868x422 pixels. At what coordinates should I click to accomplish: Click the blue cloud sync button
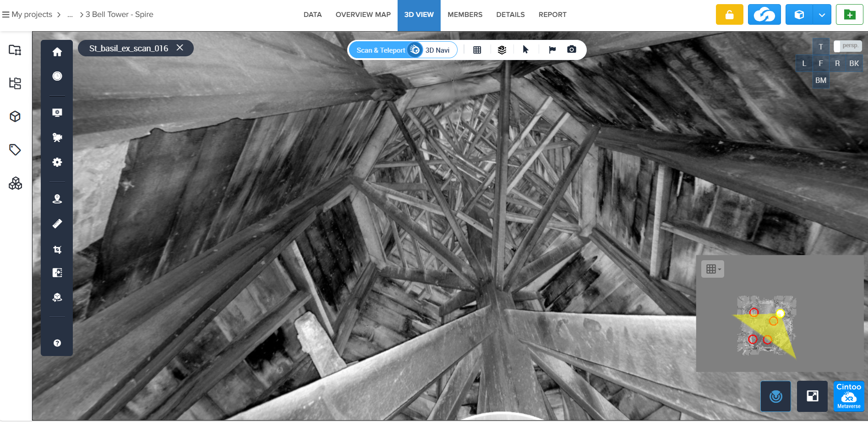point(764,15)
